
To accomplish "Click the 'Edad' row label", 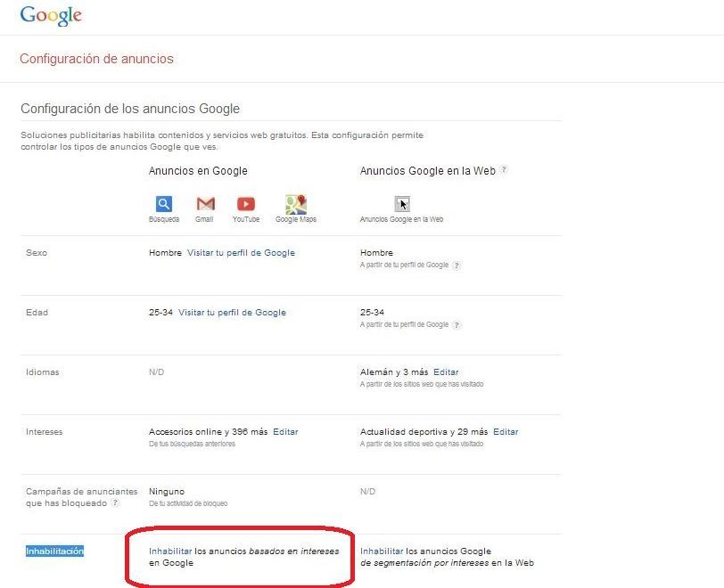I will (37, 313).
